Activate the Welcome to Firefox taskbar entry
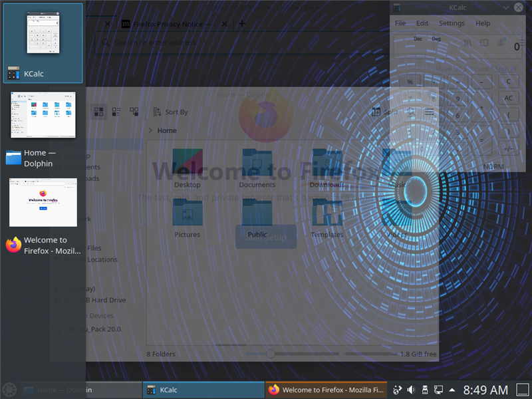The image size is (532, 399). click(327, 390)
